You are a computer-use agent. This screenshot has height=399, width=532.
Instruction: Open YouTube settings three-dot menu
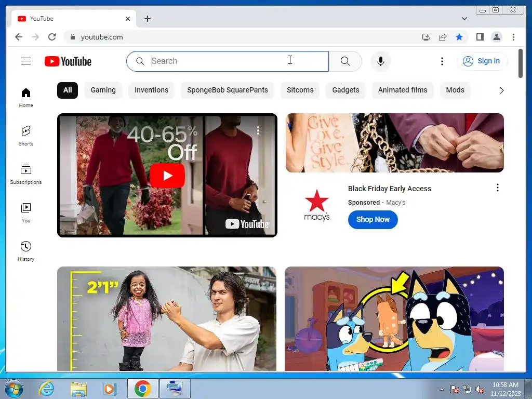pos(442,61)
